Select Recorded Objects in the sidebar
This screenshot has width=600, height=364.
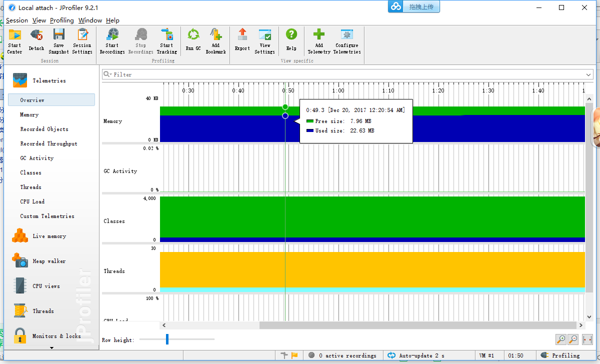[44, 129]
